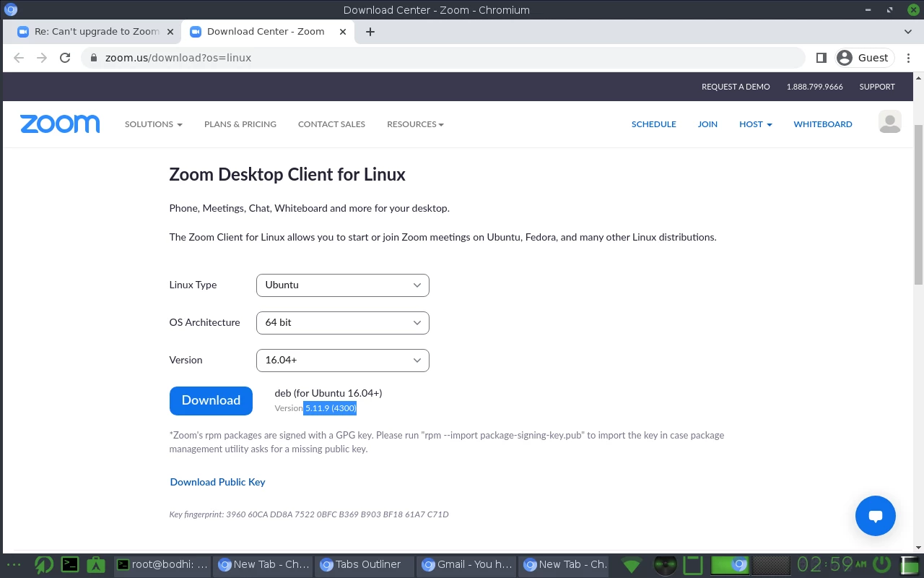This screenshot has width=924, height=578.
Task: Click the browser back arrow
Action: [19, 58]
